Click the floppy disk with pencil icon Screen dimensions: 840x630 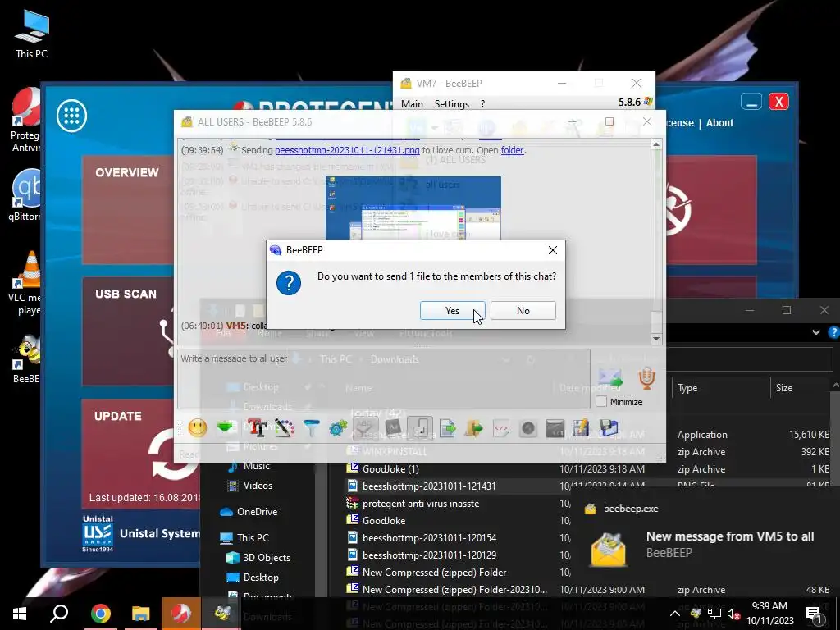pos(581,428)
